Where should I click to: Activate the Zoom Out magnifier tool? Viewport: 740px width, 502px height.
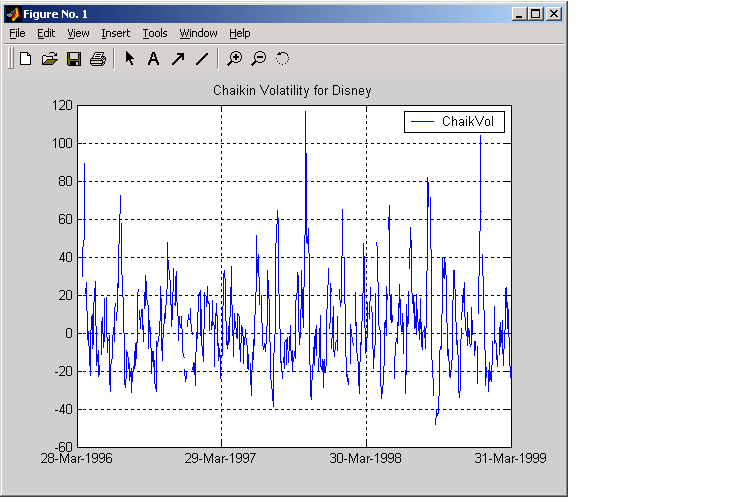[259, 59]
